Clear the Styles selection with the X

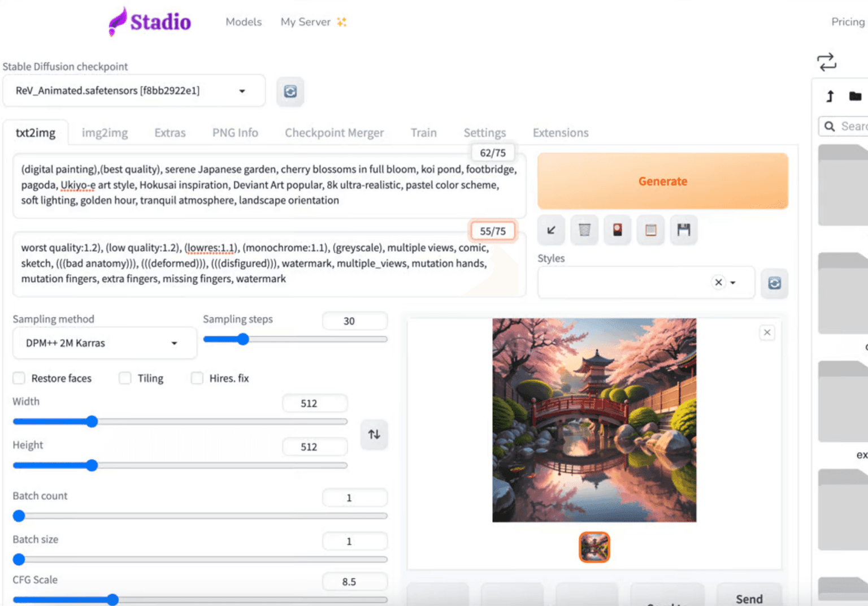click(718, 282)
